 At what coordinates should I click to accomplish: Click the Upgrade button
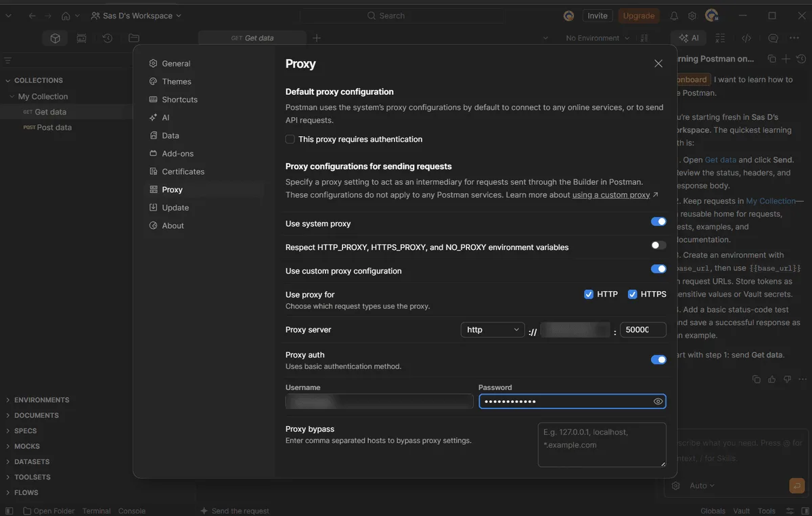(639, 16)
